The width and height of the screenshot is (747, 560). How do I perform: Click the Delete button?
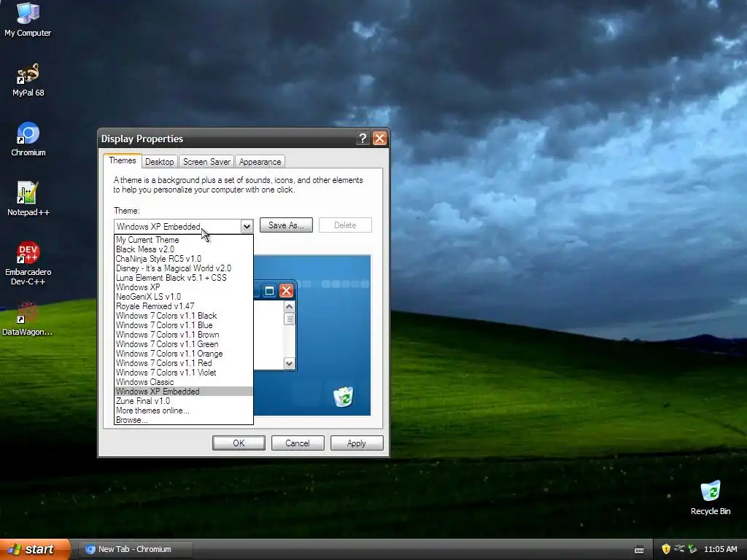pos(345,225)
